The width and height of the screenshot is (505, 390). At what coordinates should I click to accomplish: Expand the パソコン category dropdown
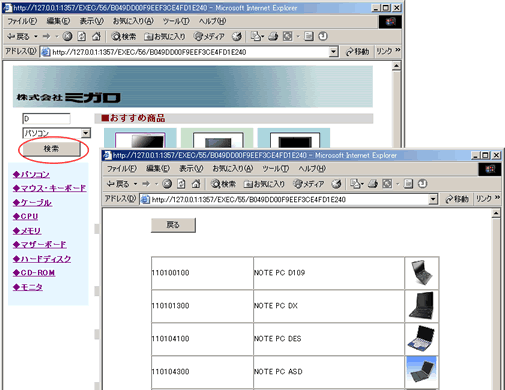point(86,133)
